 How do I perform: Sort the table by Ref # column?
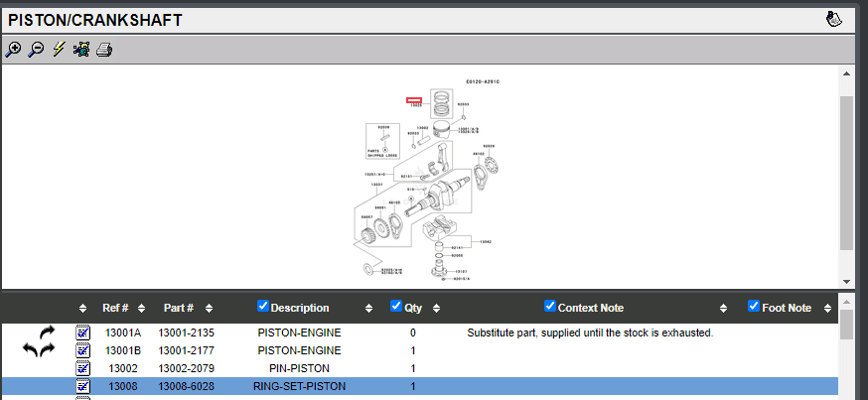coord(141,308)
